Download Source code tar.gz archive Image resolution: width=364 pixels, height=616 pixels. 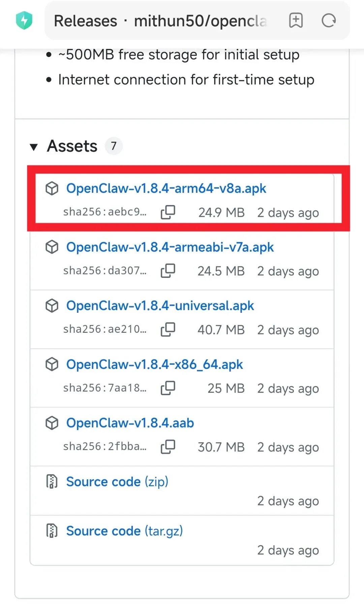click(x=124, y=531)
